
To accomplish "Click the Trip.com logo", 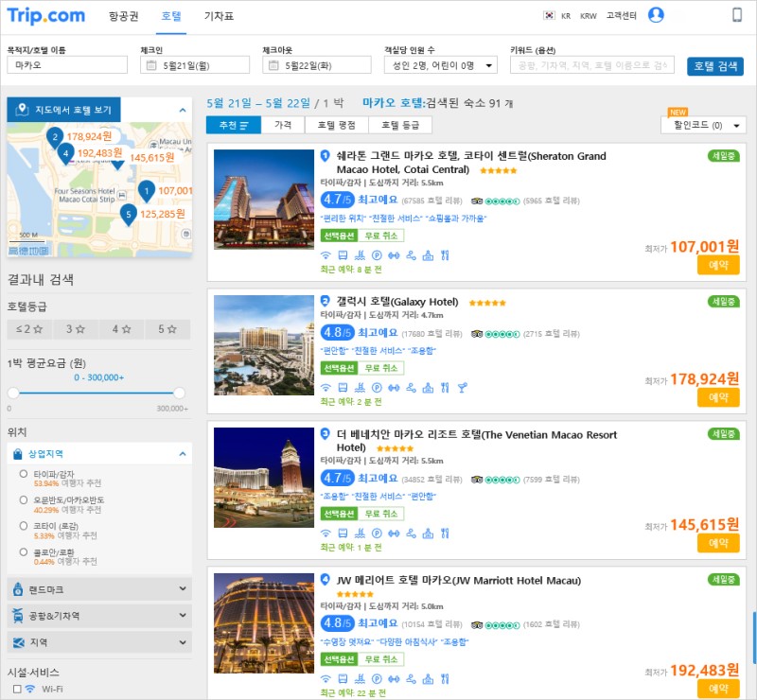I will [45, 15].
